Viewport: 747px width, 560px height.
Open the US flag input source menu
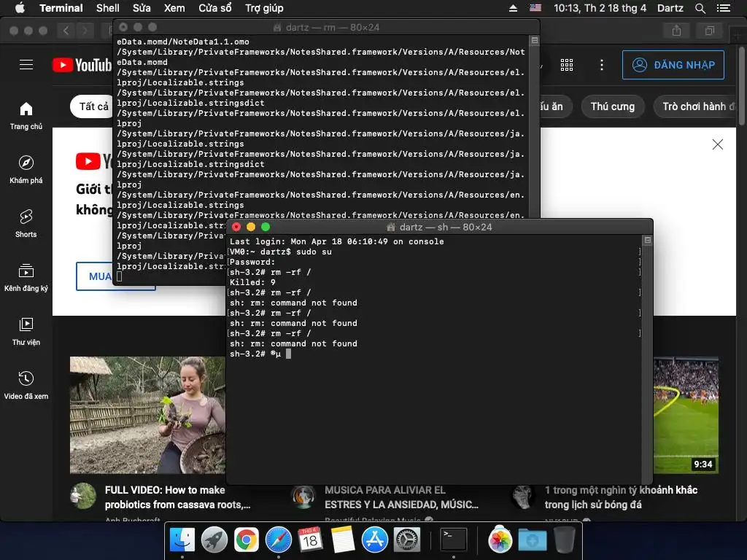pos(535,8)
